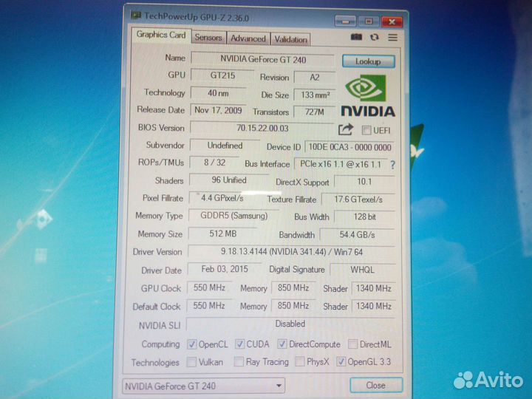Click the Close button at bottom
This screenshot has width=532, height=399.
(x=375, y=385)
